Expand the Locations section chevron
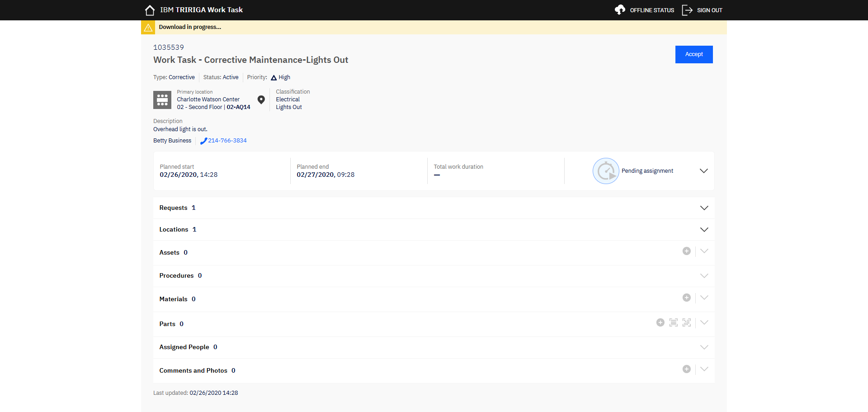 (704, 230)
